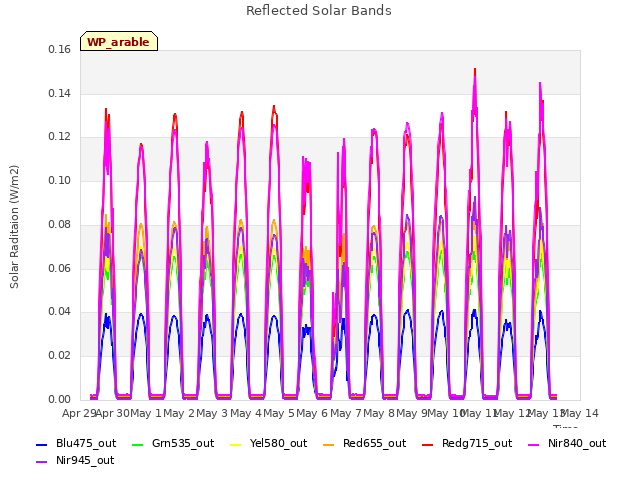Click the magenta Nir840_out color marker
This screenshot has width=640, height=480.
(x=534, y=444)
